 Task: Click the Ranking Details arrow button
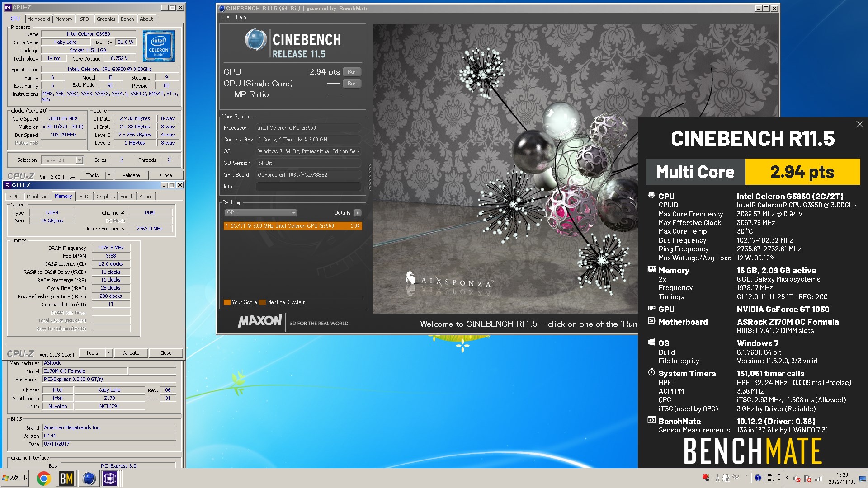pos(357,213)
